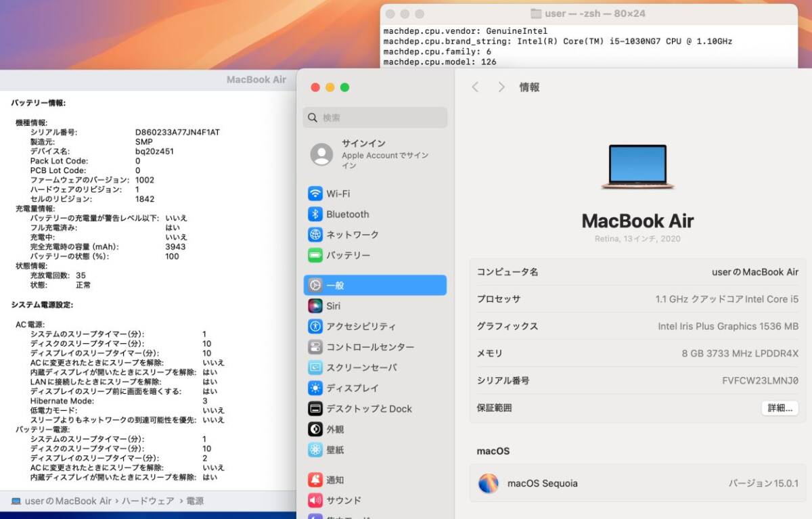Select the ネットワーク globe icon
Screen dimensions: 812x519
tap(315, 235)
